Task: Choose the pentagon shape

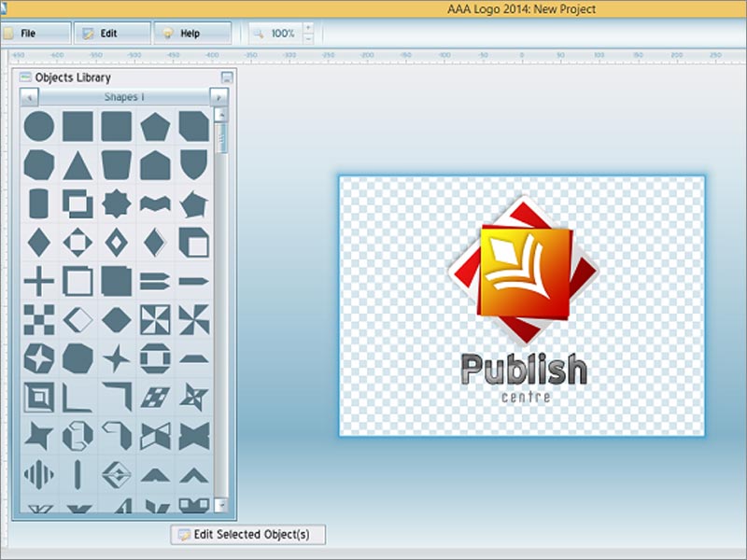Action: (x=155, y=126)
